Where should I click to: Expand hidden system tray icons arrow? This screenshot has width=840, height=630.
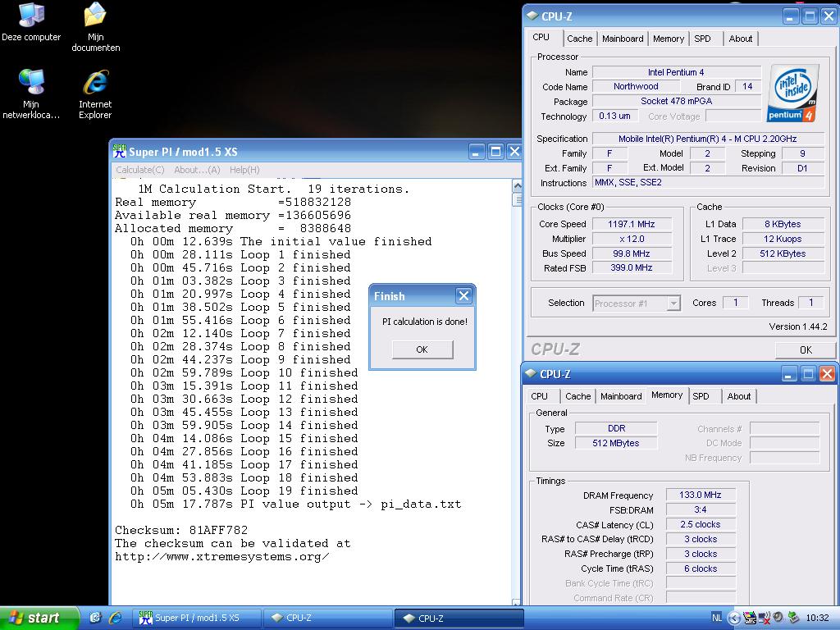tap(734, 619)
